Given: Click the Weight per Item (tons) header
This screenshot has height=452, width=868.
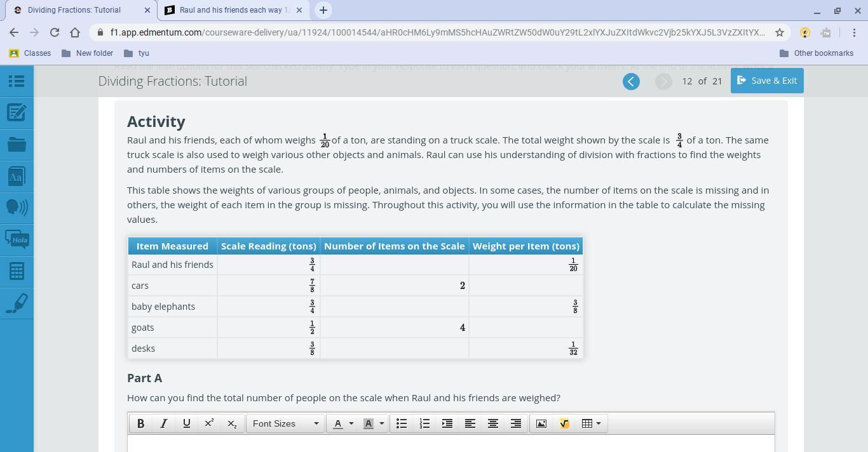Looking at the screenshot, I should pyautogui.click(x=526, y=246).
